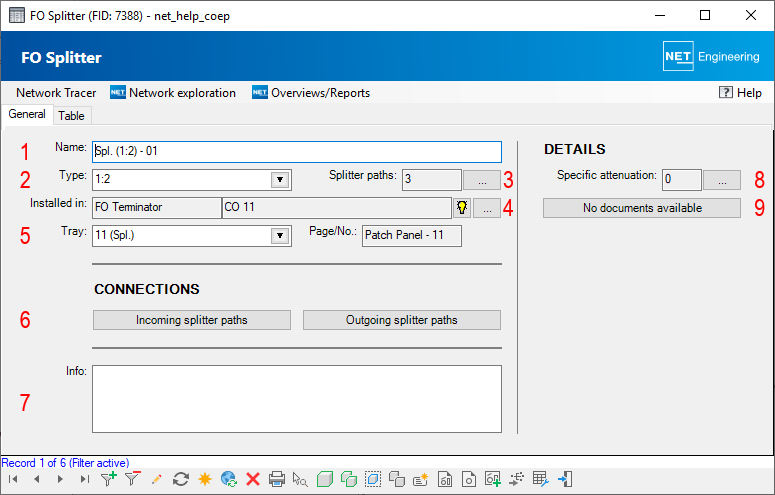Click the card with star icon

(421, 479)
